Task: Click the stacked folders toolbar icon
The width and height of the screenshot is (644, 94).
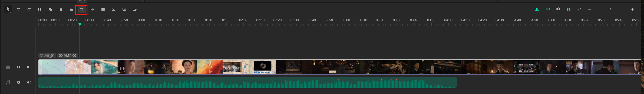Action: pos(71,9)
